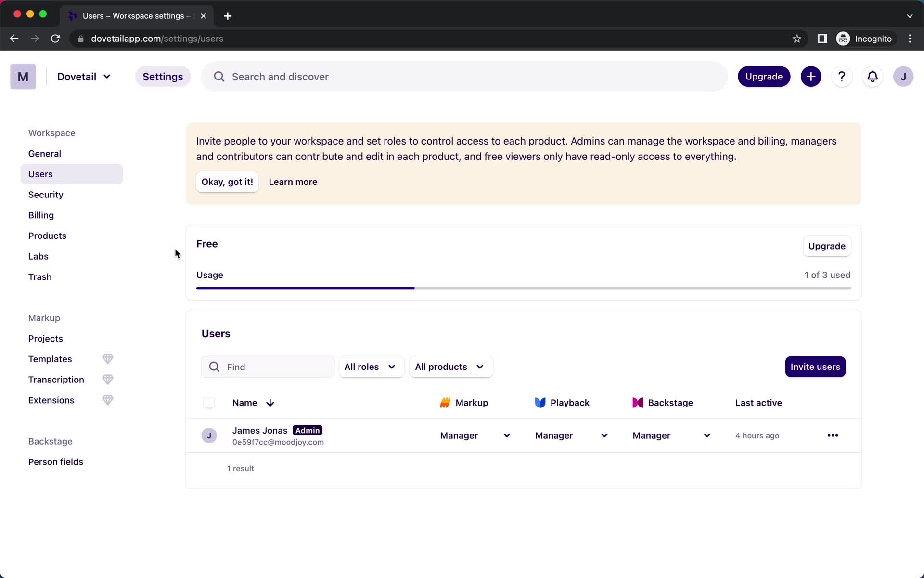Click the Markup product logo icon
924x578 pixels.
pyautogui.click(x=445, y=403)
